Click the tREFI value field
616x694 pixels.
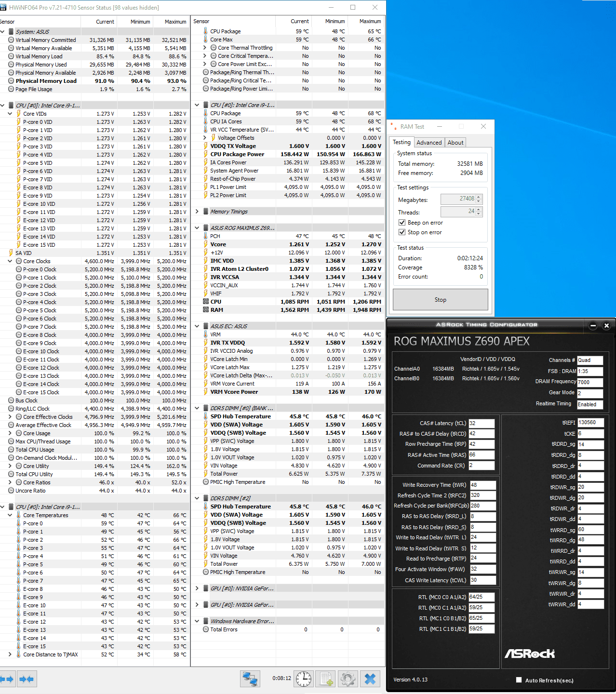[591, 422]
